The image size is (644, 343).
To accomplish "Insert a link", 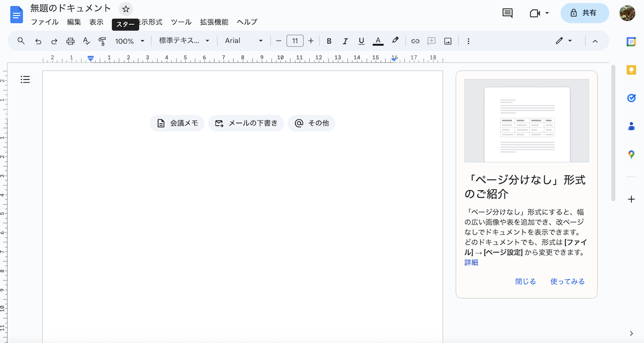I will 415,41.
